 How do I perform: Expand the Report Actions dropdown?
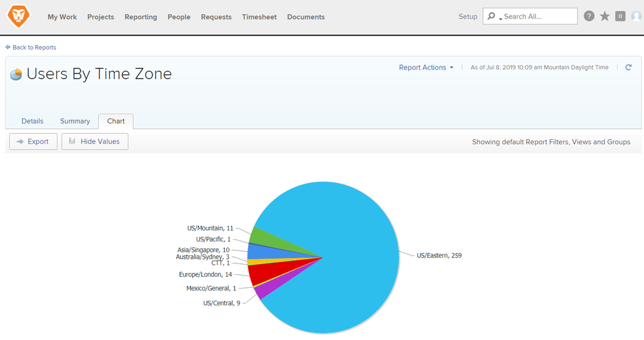point(426,67)
